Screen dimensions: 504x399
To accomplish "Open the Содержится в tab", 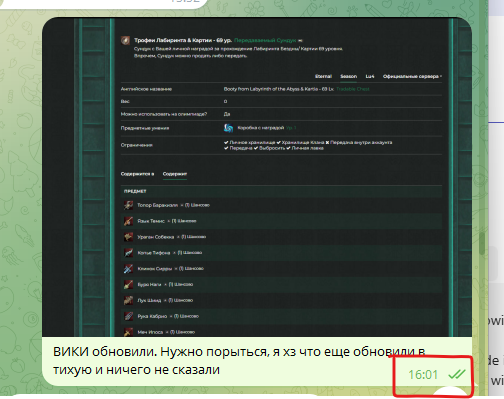I will pyautogui.click(x=137, y=174).
